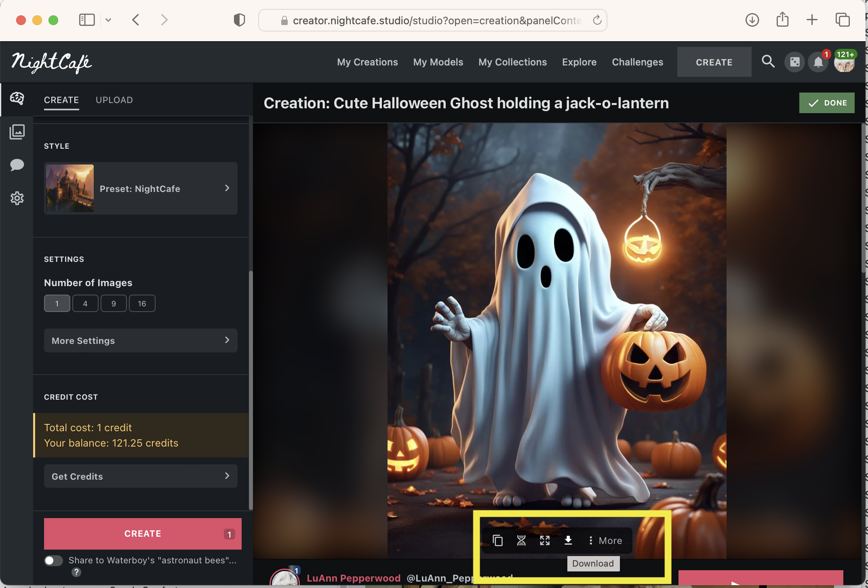Click the search magnifier in header
Image resolution: width=868 pixels, height=588 pixels.
pos(768,62)
